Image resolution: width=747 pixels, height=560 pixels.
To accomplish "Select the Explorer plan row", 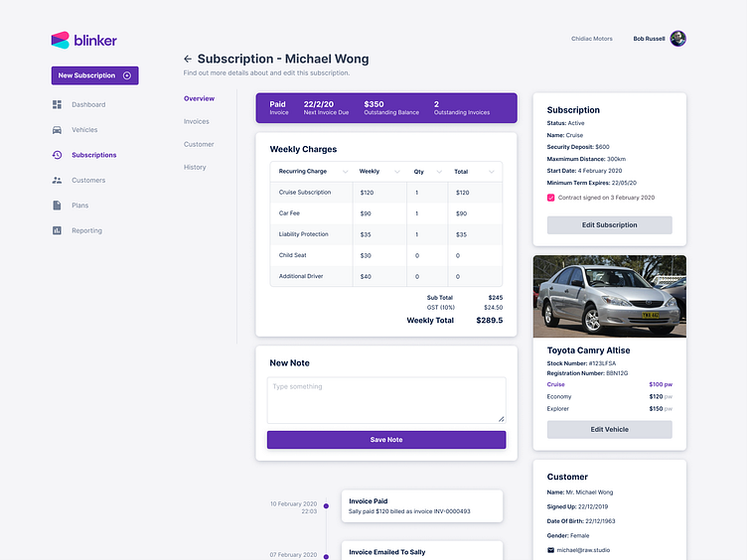I will click(609, 409).
